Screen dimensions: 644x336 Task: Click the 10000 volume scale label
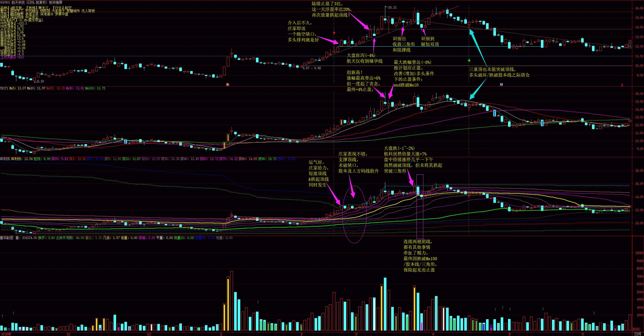tap(639, 253)
